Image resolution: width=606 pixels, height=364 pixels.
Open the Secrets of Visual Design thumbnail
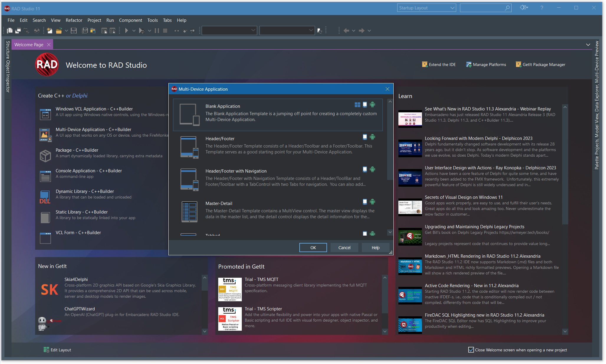[x=410, y=207]
